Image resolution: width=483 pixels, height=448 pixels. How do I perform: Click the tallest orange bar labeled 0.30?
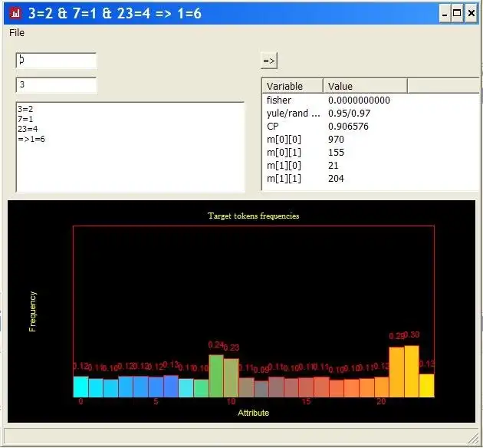412,371
